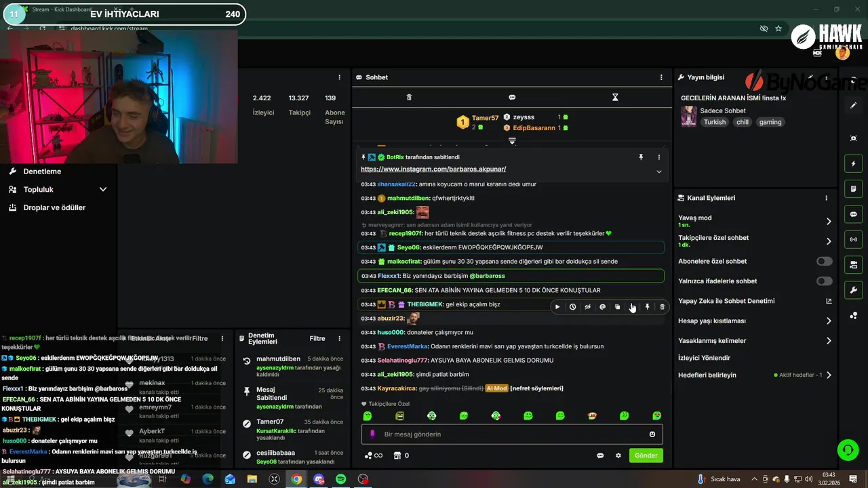
Task: Click shop icon with 0 count
Action: point(401,455)
